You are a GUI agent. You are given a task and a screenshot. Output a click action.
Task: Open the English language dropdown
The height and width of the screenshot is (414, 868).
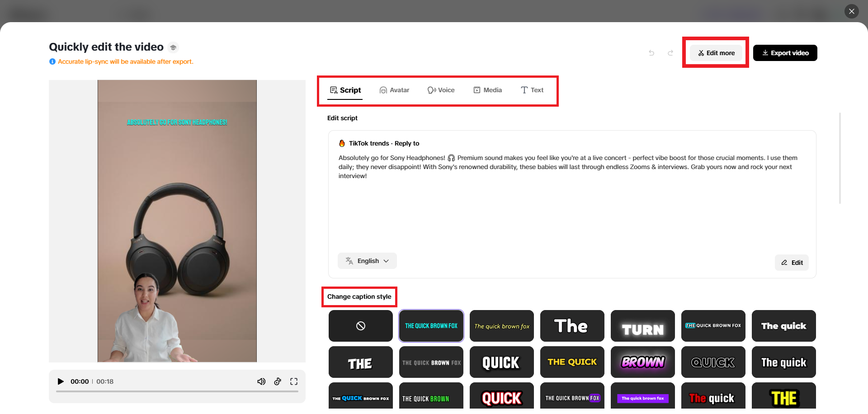(x=367, y=261)
